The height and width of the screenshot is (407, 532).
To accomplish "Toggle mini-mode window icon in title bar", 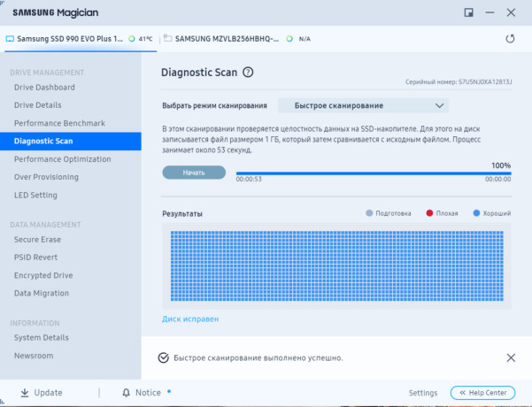I will tap(468, 13).
